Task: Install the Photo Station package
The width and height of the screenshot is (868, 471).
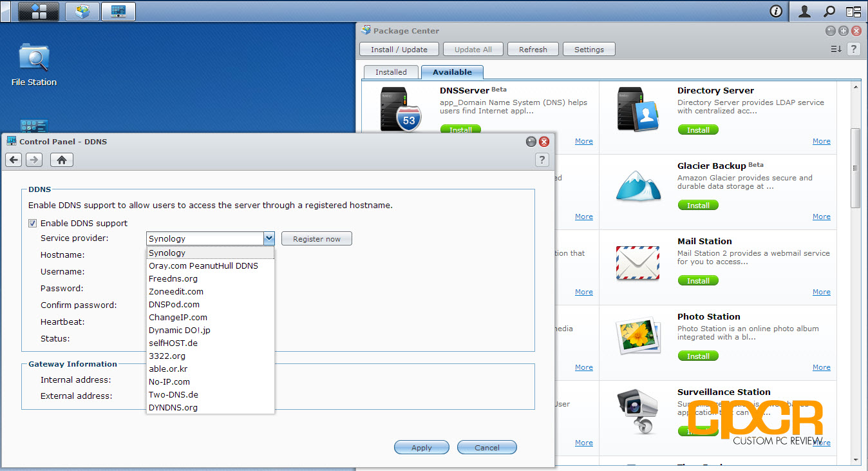Action: [698, 356]
